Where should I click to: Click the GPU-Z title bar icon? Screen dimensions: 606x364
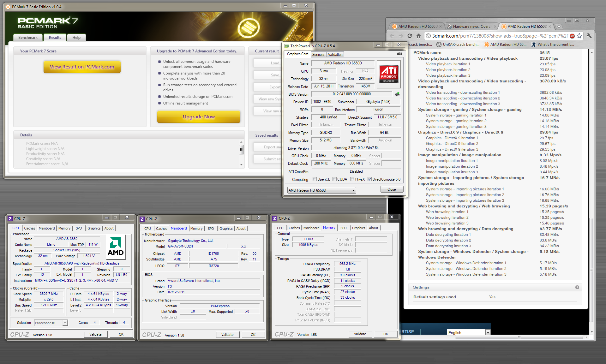click(x=286, y=46)
